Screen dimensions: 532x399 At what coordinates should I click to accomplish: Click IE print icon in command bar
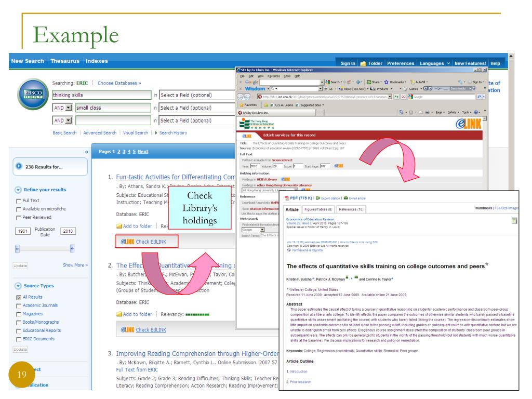point(427,112)
